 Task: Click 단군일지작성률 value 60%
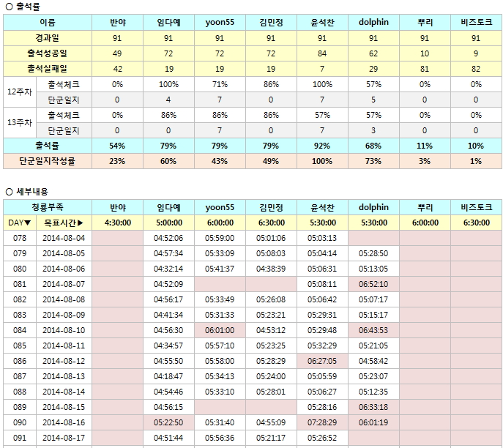click(168, 161)
